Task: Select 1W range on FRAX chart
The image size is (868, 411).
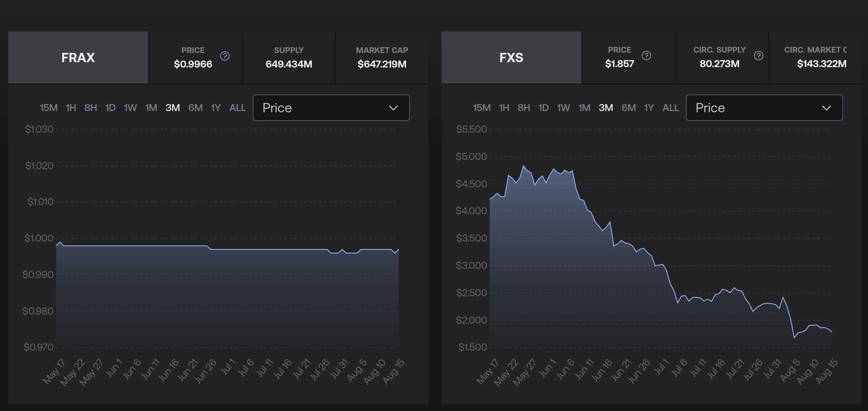Action: click(x=130, y=108)
